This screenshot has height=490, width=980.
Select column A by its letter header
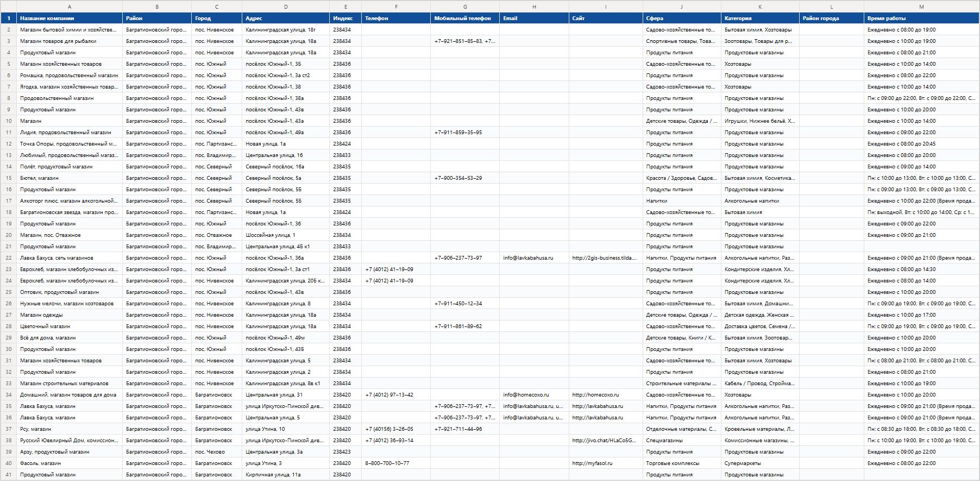[70, 7]
